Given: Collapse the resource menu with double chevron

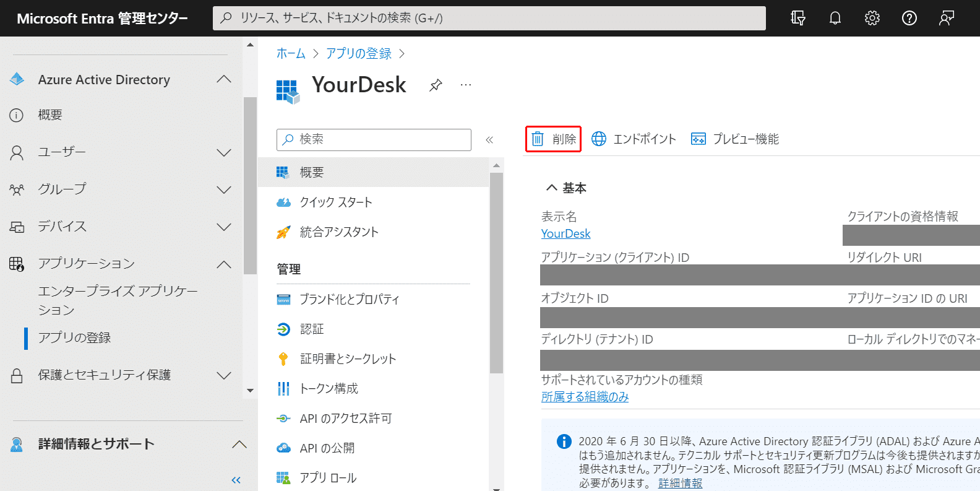Looking at the screenshot, I should coord(489,139).
